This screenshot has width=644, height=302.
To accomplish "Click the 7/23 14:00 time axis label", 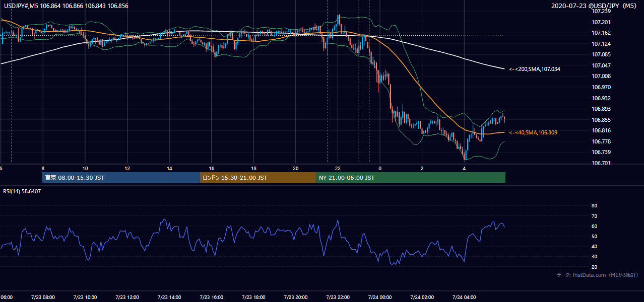I will [169, 297].
